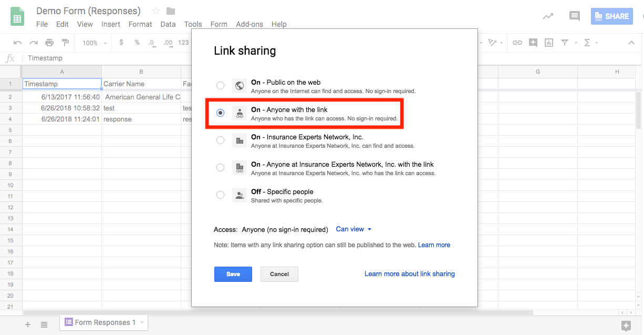
Task: Open the Data menu
Action: (168, 24)
